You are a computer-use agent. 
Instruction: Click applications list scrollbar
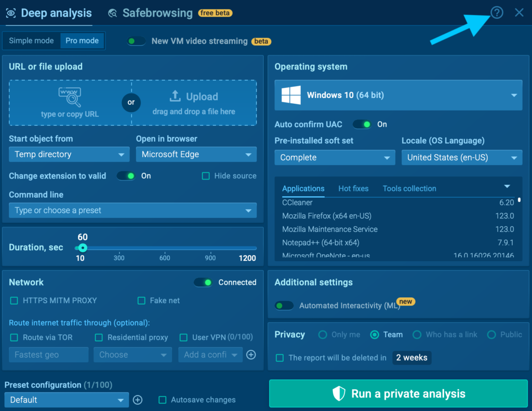click(519, 200)
